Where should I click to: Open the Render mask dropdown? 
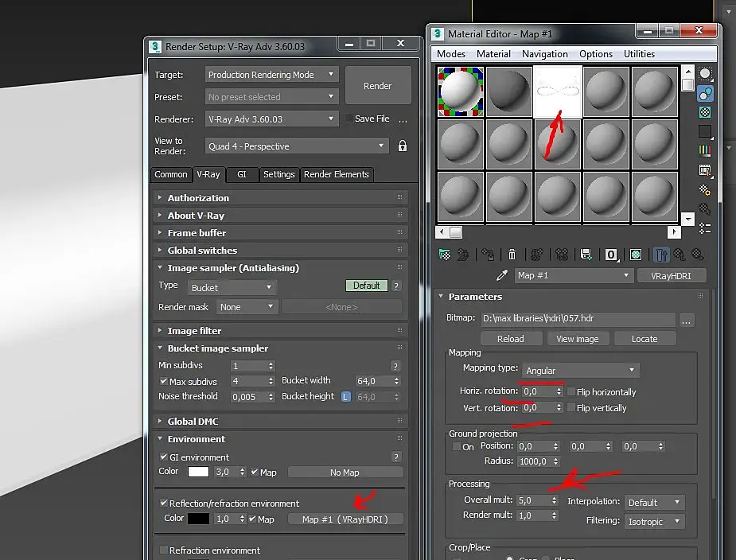(x=247, y=307)
